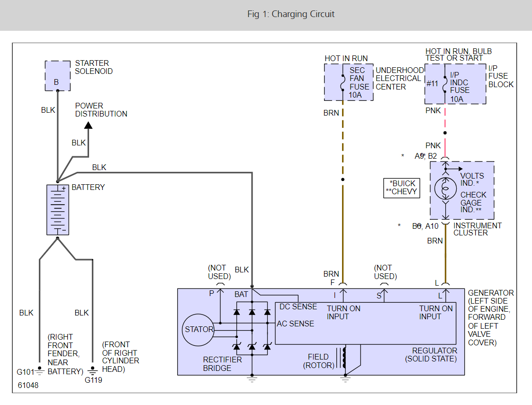Click the Starter Solenoid B terminal box
Screen dimensions: 532x405
tap(58, 76)
